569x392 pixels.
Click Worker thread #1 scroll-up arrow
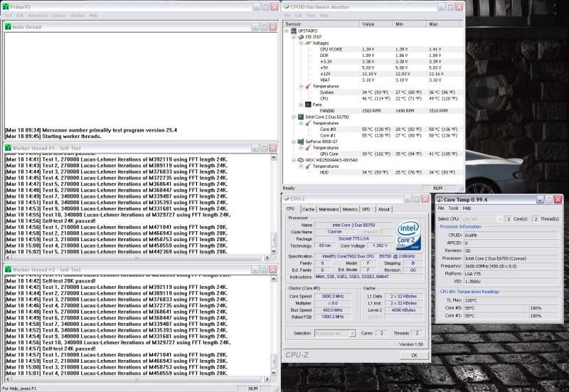[274, 157]
